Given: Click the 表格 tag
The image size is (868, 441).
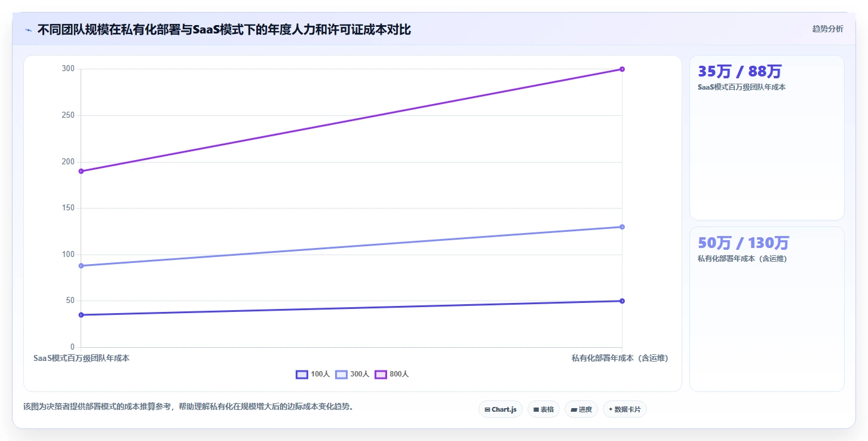Looking at the screenshot, I should (543, 409).
